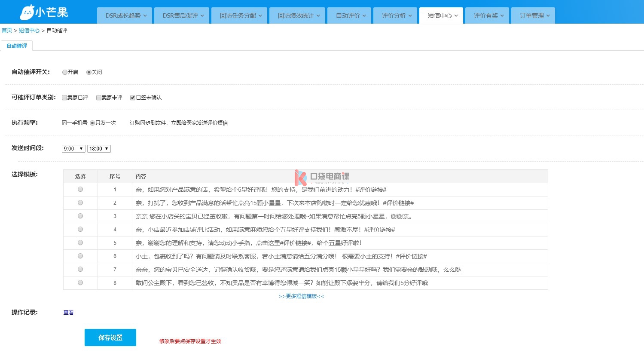The height and width of the screenshot is (356, 644).
Task: Open the 短信中心 navigation menu
Action: coord(442,15)
